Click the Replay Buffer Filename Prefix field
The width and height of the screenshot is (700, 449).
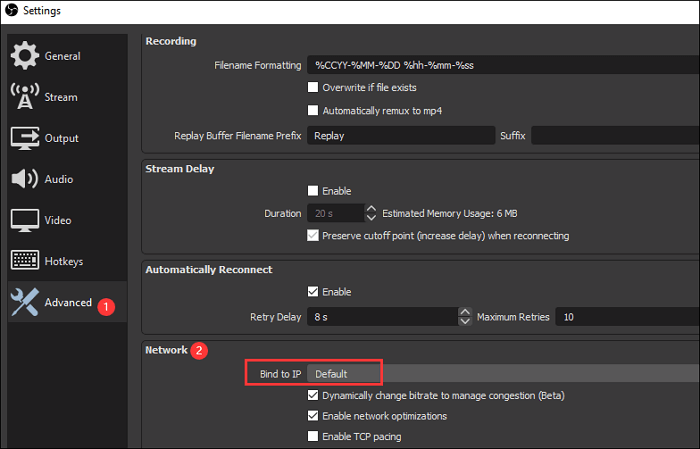point(400,135)
